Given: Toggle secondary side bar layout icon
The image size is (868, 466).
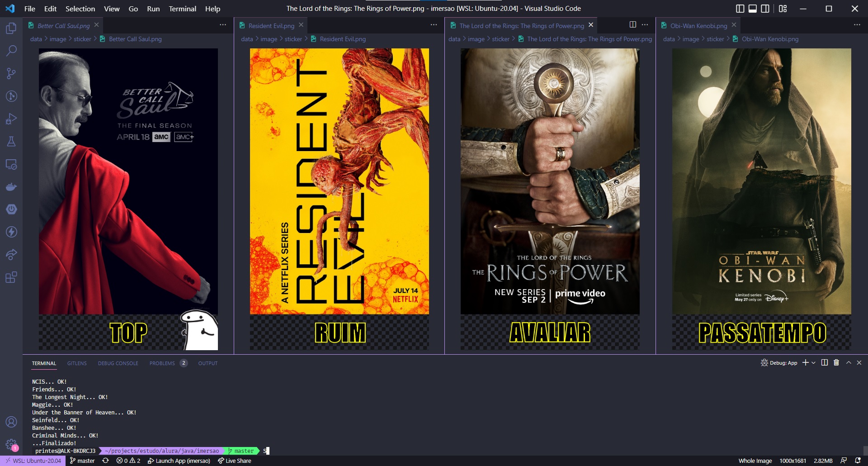Looking at the screenshot, I should click(x=765, y=9).
